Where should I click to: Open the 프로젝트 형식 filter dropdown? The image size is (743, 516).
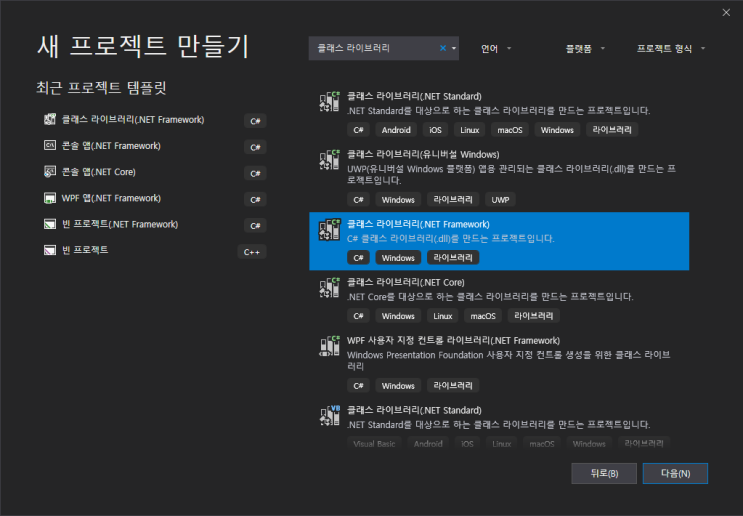pyautogui.click(x=671, y=48)
